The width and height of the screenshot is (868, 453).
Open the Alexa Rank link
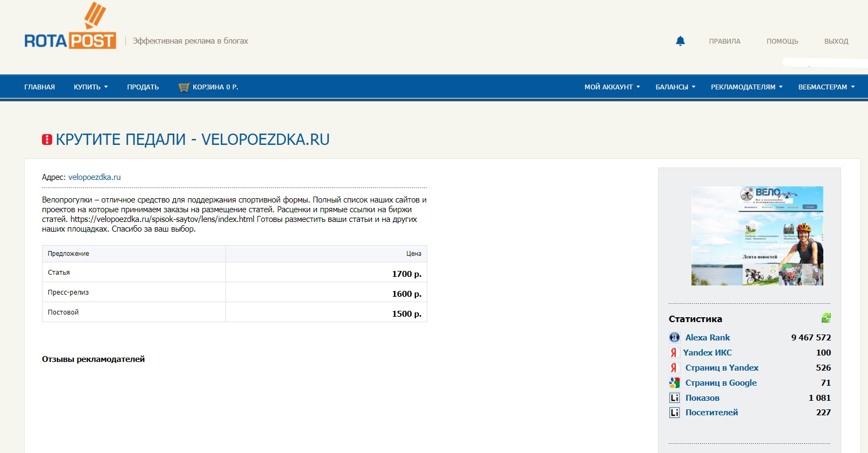click(708, 338)
